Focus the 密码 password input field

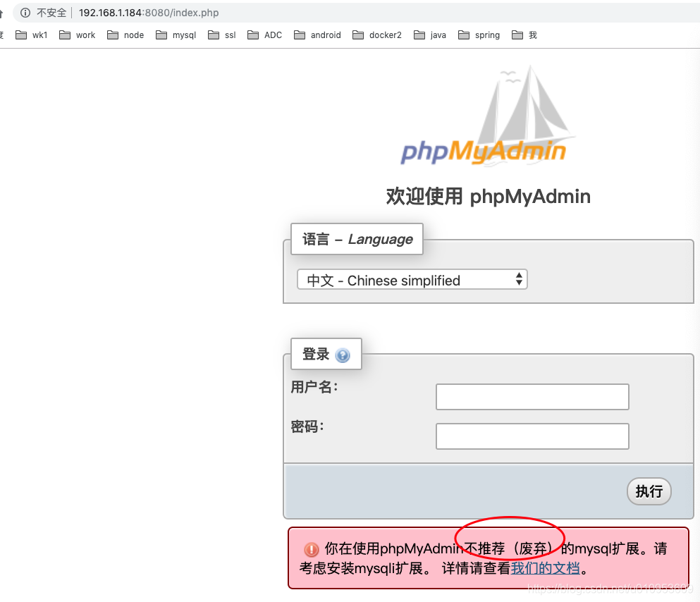tap(532, 436)
